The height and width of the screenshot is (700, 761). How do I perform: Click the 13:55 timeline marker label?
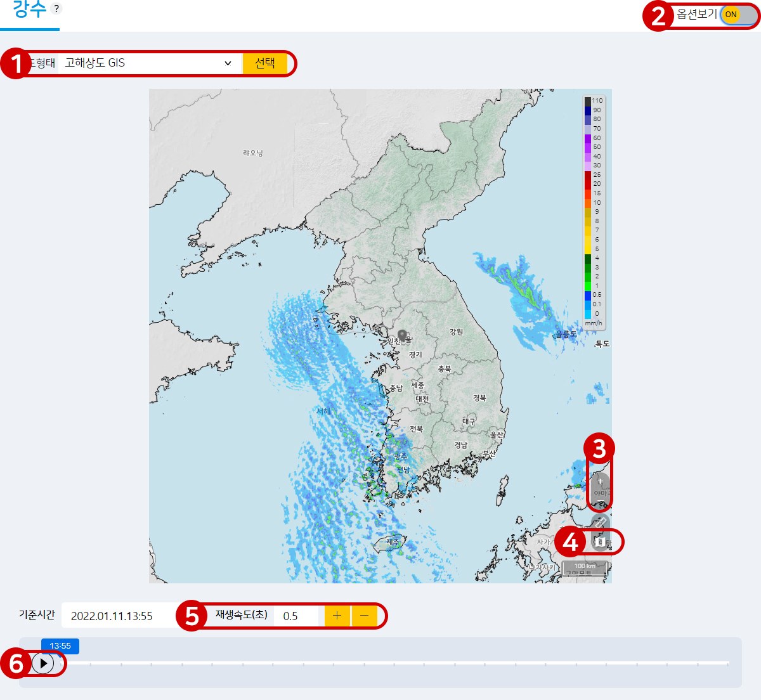click(x=60, y=646)
